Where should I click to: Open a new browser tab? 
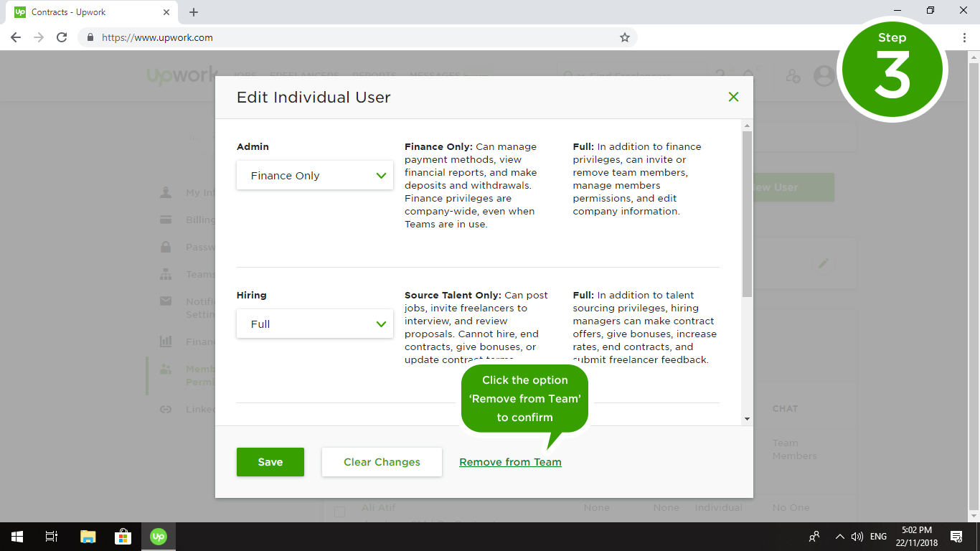194,12
